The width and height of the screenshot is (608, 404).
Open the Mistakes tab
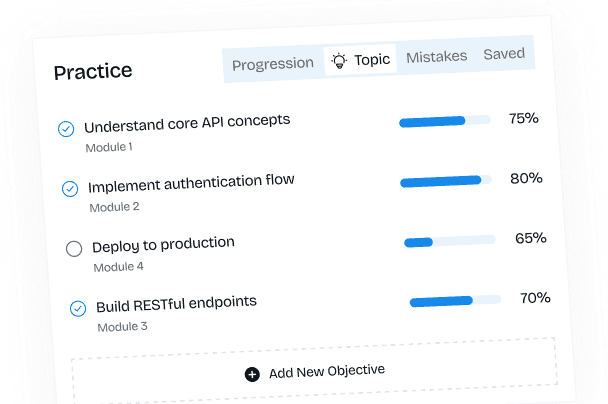436,57
